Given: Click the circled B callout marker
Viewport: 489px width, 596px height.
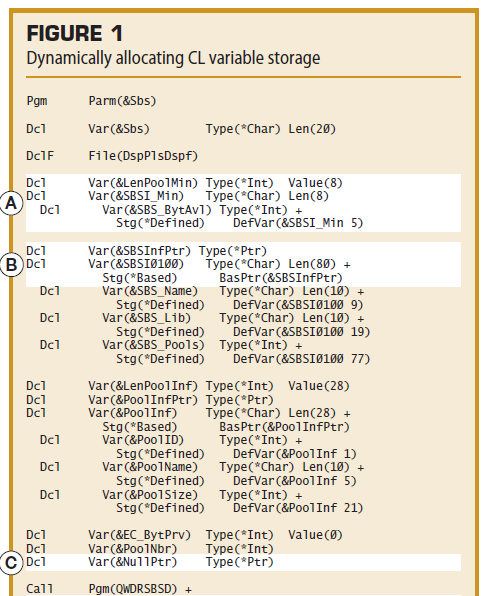Looking at the screenshot, I should coord(11,265).
